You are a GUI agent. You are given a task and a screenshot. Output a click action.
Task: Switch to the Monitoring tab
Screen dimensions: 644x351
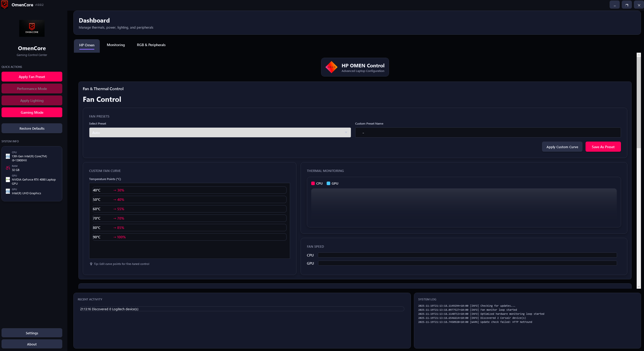(x=116, y=45)
